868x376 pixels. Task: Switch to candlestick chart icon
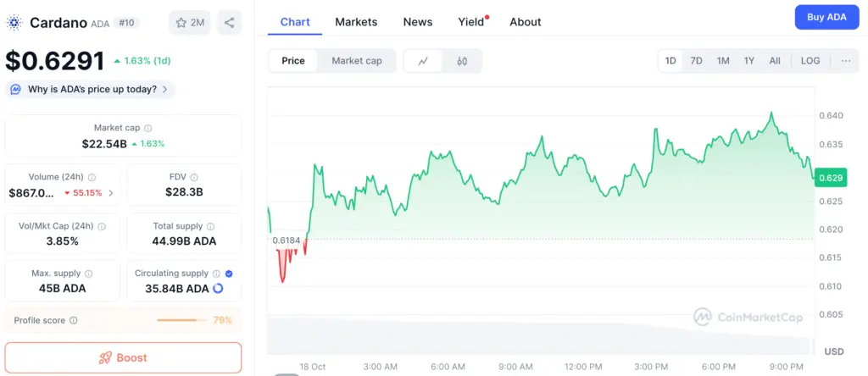pos(462,61)
